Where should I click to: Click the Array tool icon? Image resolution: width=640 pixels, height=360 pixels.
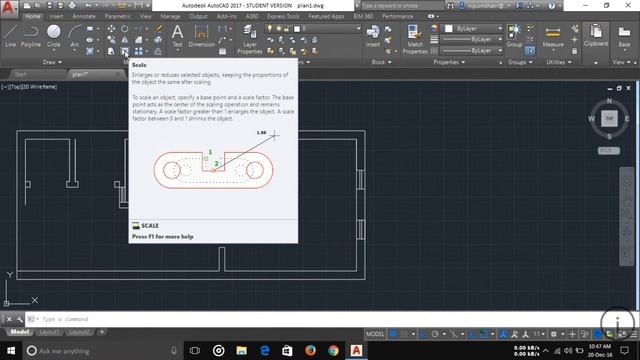[x=139, y=51]
